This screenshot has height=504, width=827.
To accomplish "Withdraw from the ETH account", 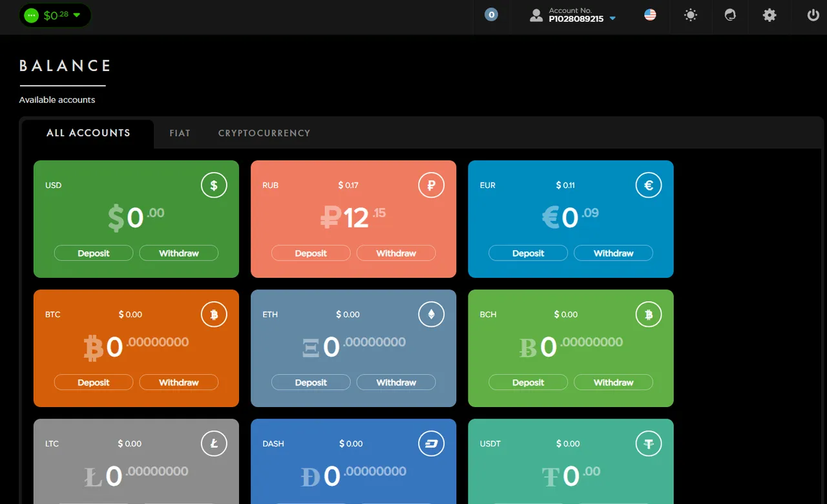I will (x=396, y=383).
